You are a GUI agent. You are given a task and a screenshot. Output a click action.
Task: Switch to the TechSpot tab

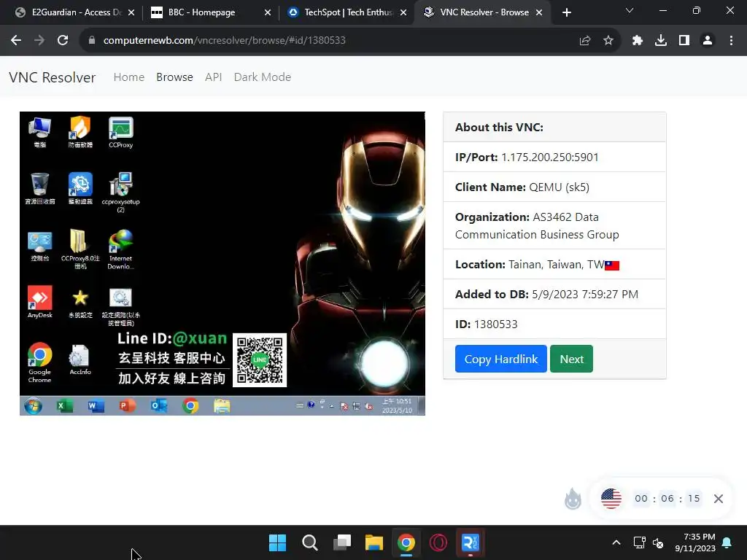(345, 12)
